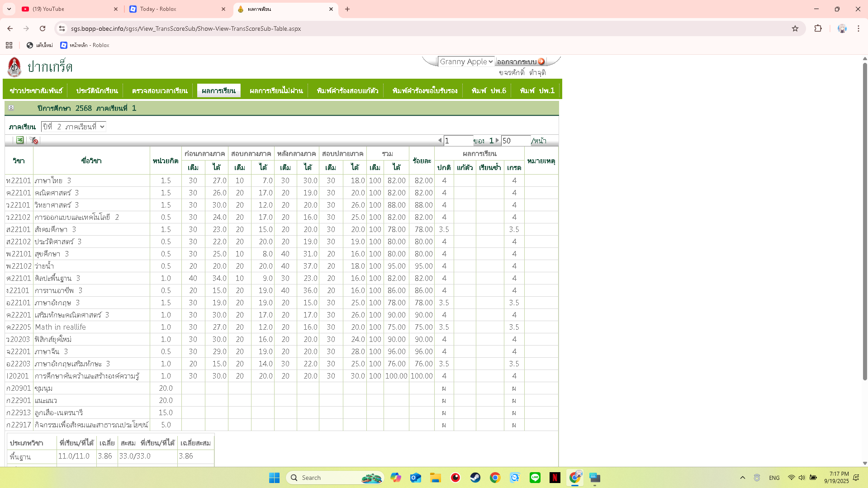
Task: Go to the next page arrow
Action: click(x=497, y=141)
